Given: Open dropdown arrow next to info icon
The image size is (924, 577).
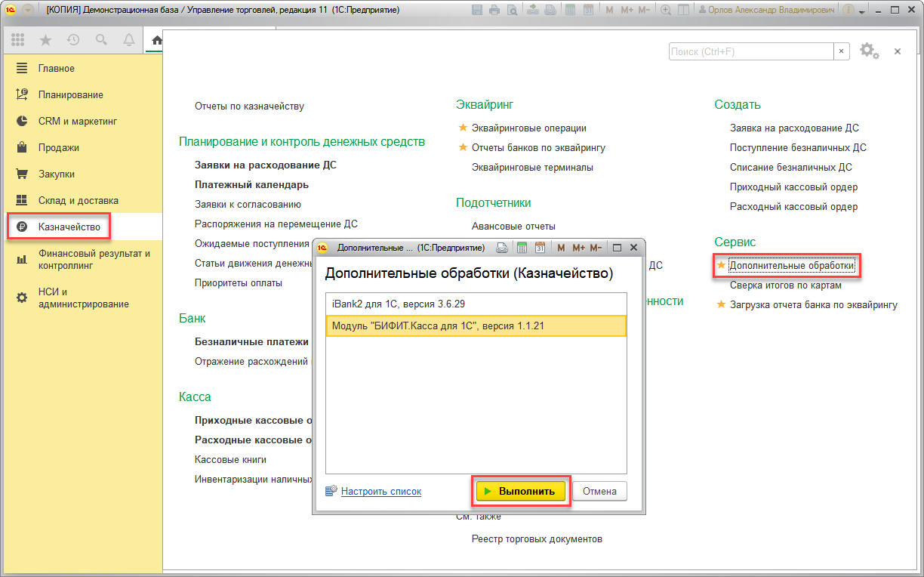Looking at the screenshot, I should tap(861, 11).
